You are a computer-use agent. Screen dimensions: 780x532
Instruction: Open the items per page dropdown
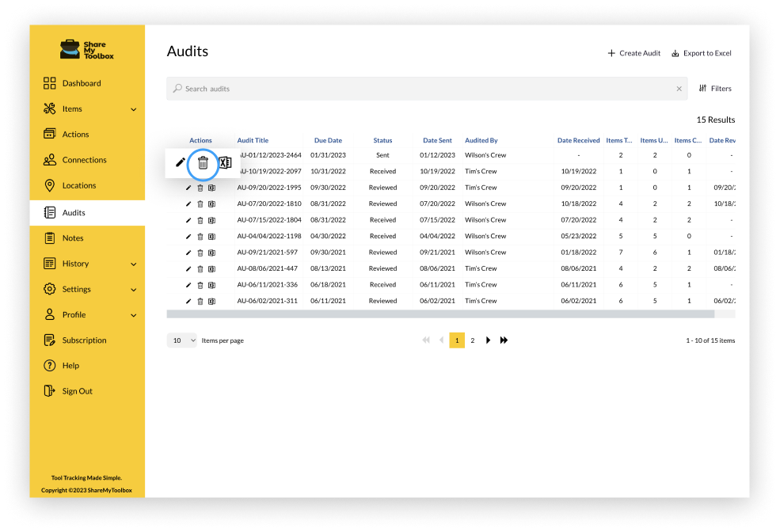point(181,340)
